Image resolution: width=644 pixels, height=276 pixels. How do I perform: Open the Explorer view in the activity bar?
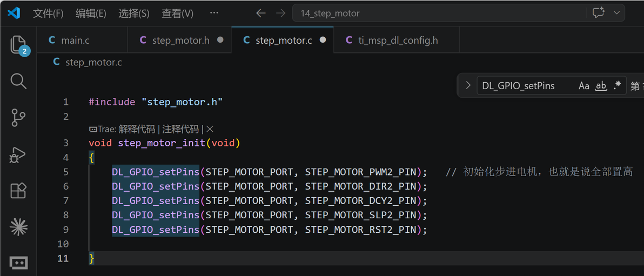click(x=18, y=44)
